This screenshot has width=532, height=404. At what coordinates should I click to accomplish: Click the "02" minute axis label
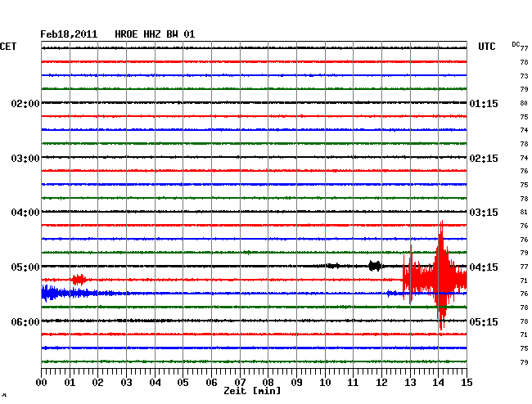[x=97, y=382]
